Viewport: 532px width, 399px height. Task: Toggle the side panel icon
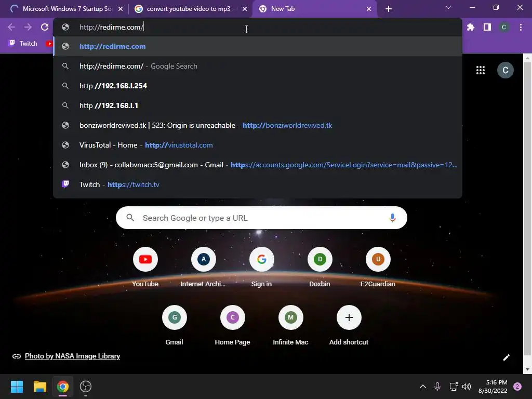pos(487,27)
